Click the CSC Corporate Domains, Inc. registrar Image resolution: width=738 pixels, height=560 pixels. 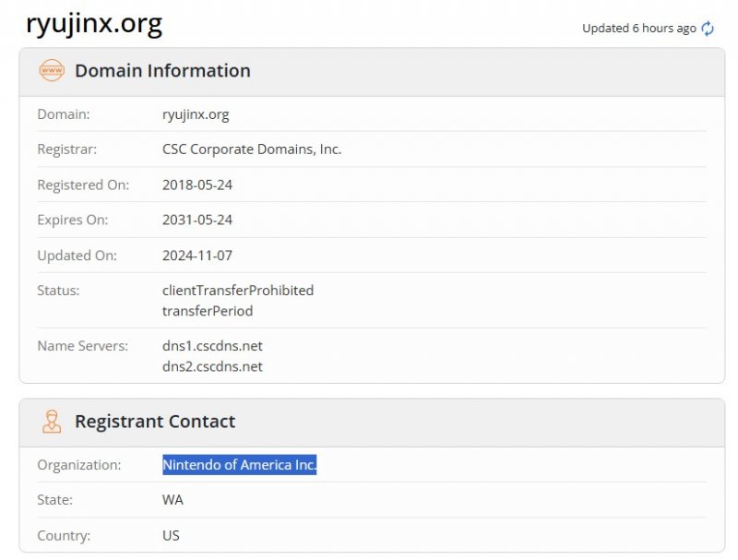pos(252,149)
